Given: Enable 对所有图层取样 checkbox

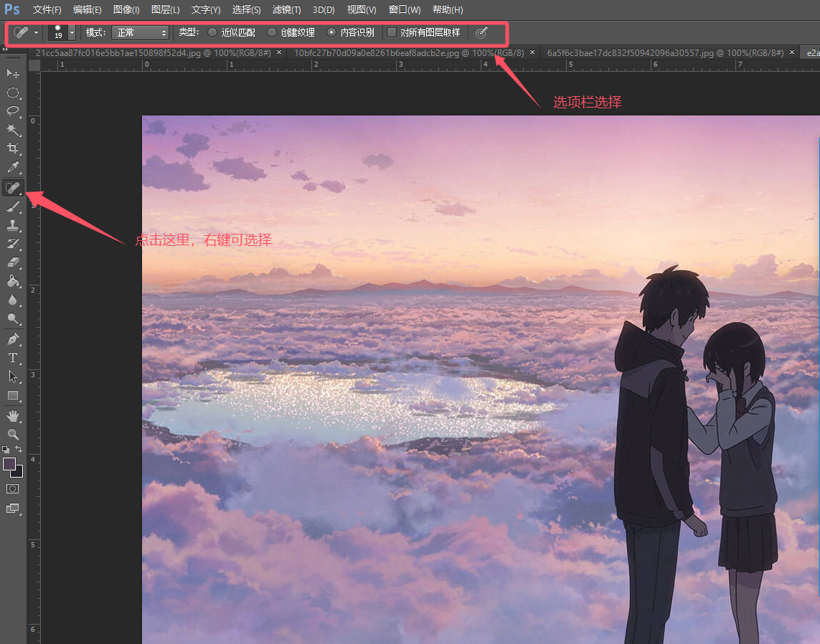Looking at the screenshot, I should coord(392,32).
